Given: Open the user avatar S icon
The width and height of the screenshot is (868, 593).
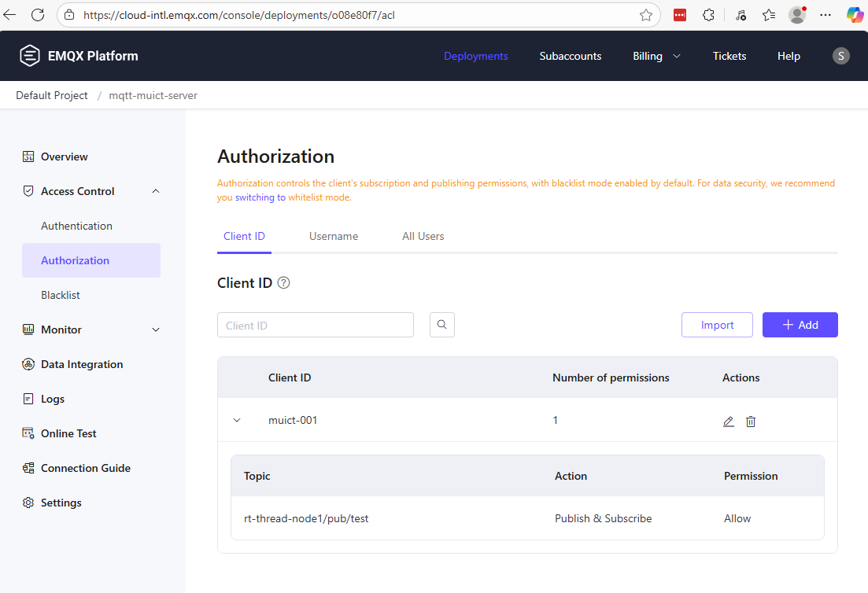Looking at the screenshot, I should (x=840, y=56).
